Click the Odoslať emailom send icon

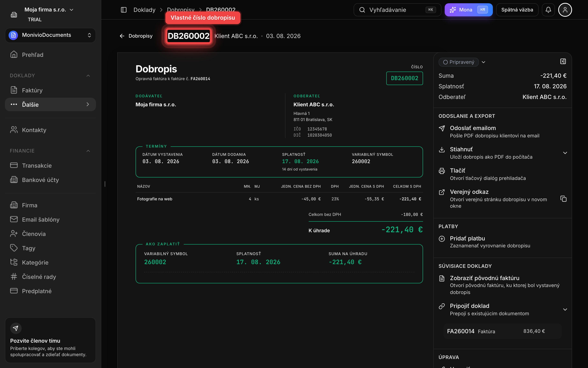pos(442,128)
